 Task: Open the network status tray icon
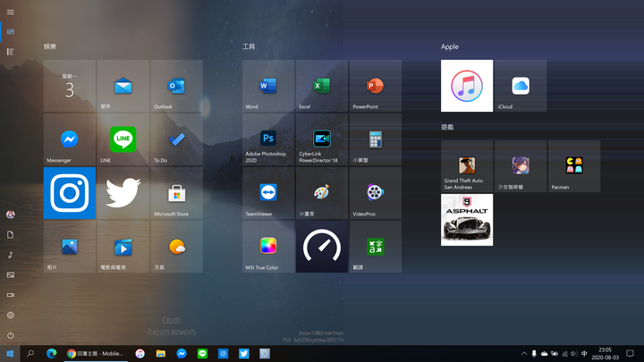pyautogui.click(x=564, y=353)
